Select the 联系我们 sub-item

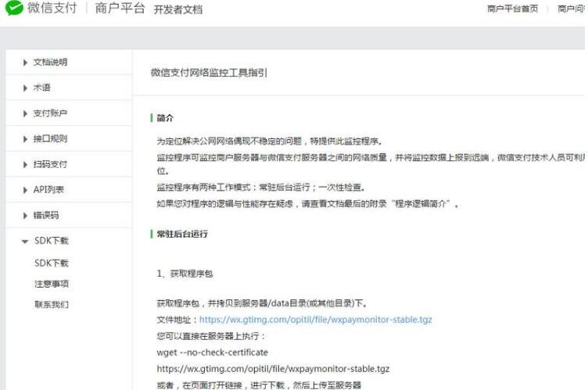(x=52, y=305)
